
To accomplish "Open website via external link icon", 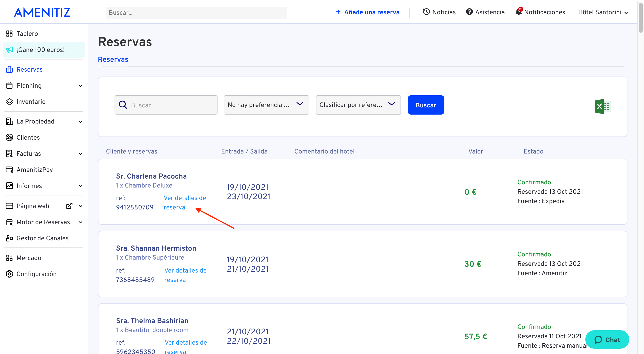I will (x=69, y=206).
